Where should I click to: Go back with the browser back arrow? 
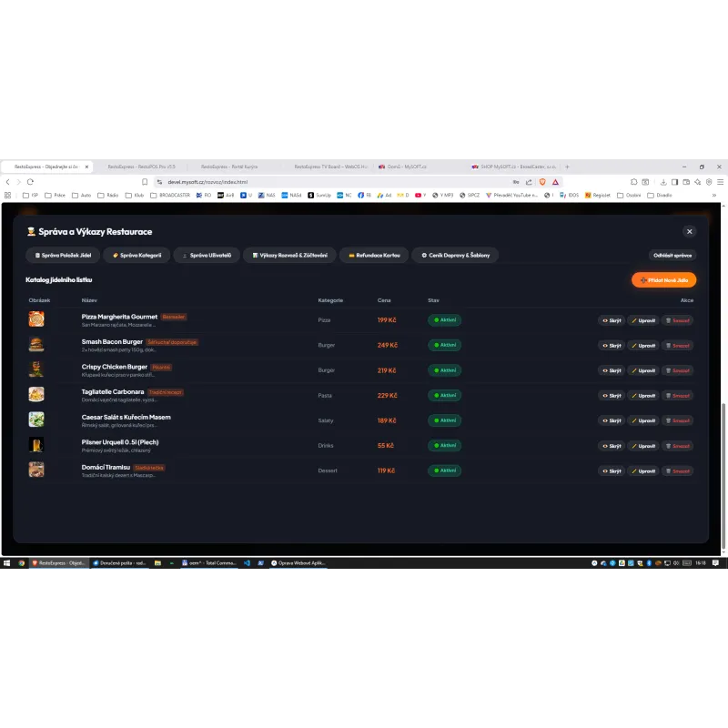pyautogui.click(x=8, y=182)
